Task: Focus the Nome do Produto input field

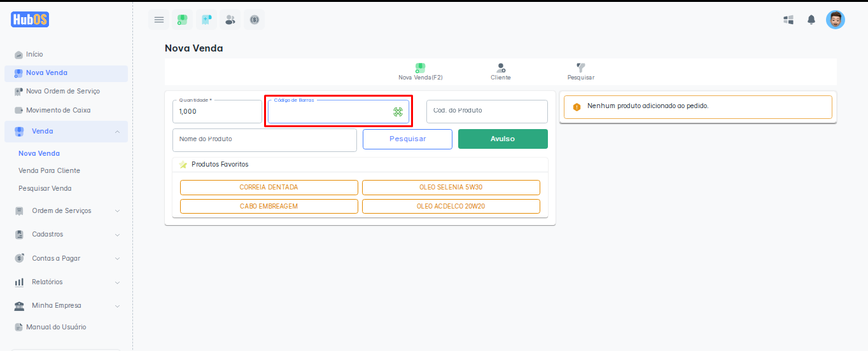Action: tap(264, 140)
